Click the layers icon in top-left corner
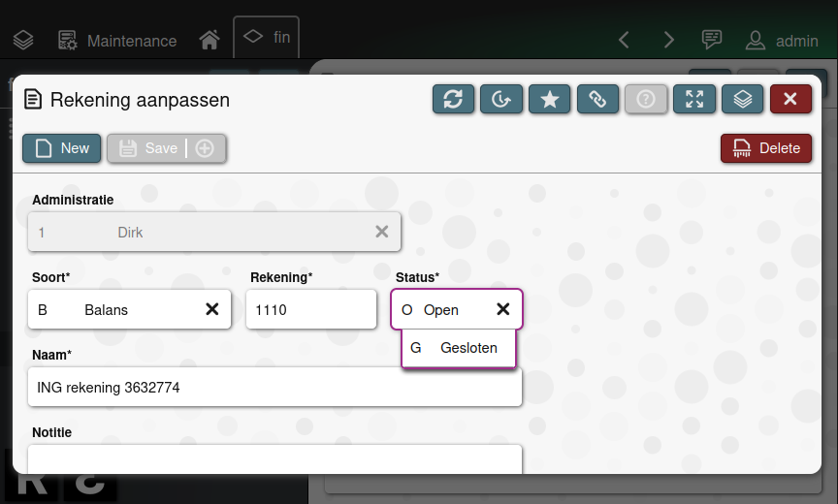This screenshot has height=504, width=838. tap(23, 41)
